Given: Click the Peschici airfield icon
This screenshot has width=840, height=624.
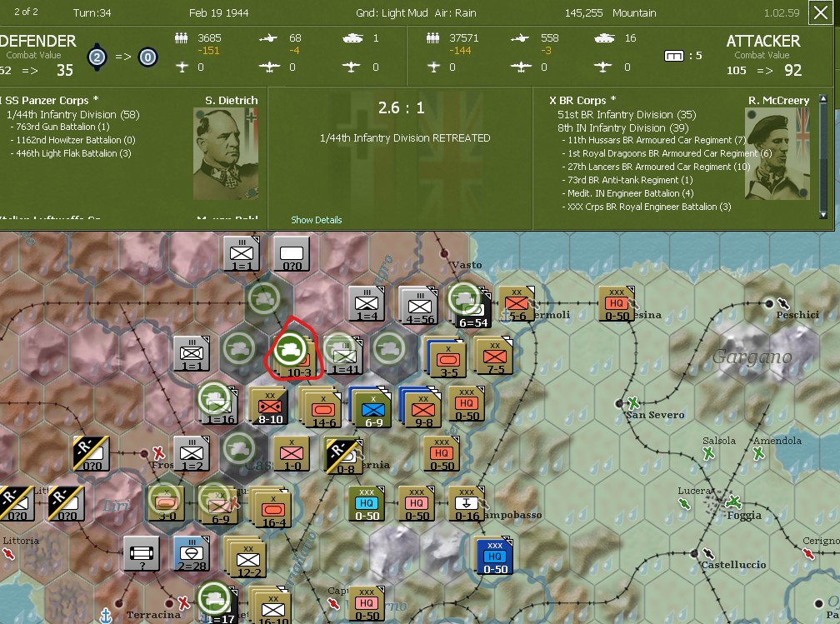Looking at the screenshot, I should (x=783, y=303).
